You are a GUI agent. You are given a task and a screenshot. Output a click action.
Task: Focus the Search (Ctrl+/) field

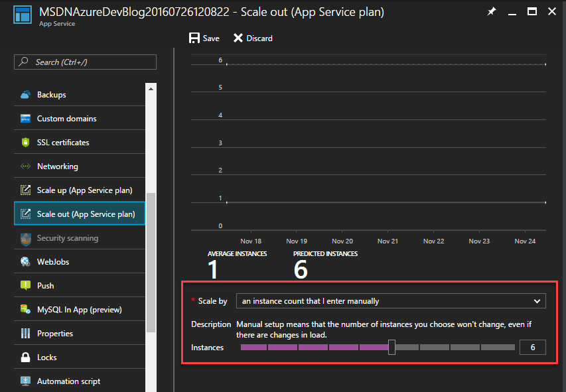pos(85,62)
